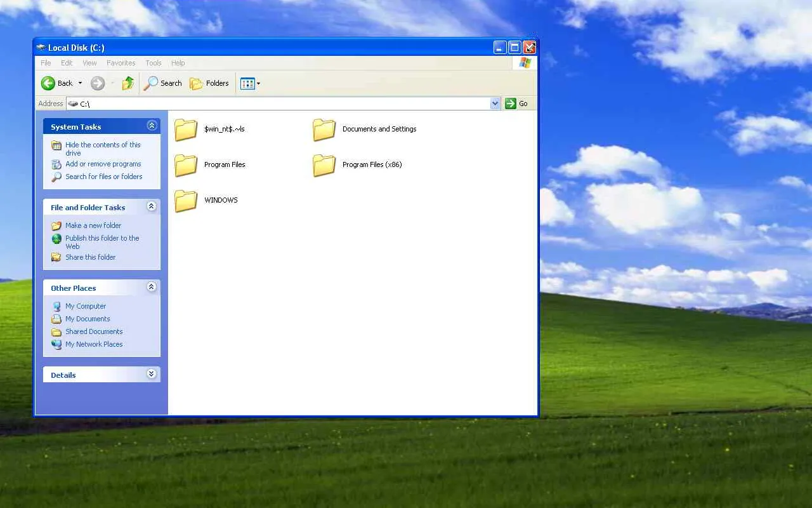Select the Program Files folder icon
This screenshot has width=812, height=508.
tap(186, 165)
